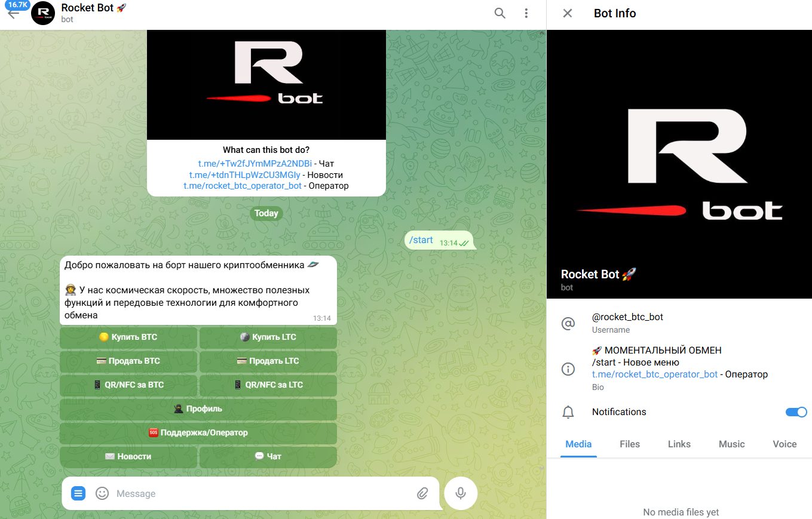This screenshot has height=519, width=812.
Task: Select the Купить LTC bot button
Action: (268, 337)
